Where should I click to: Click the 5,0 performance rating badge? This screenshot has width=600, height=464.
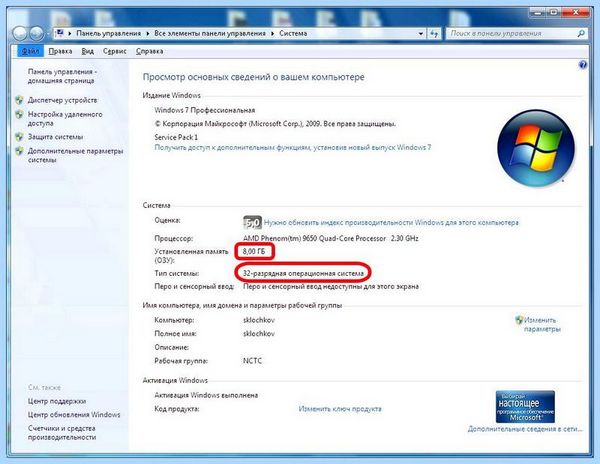coord(252,222)
